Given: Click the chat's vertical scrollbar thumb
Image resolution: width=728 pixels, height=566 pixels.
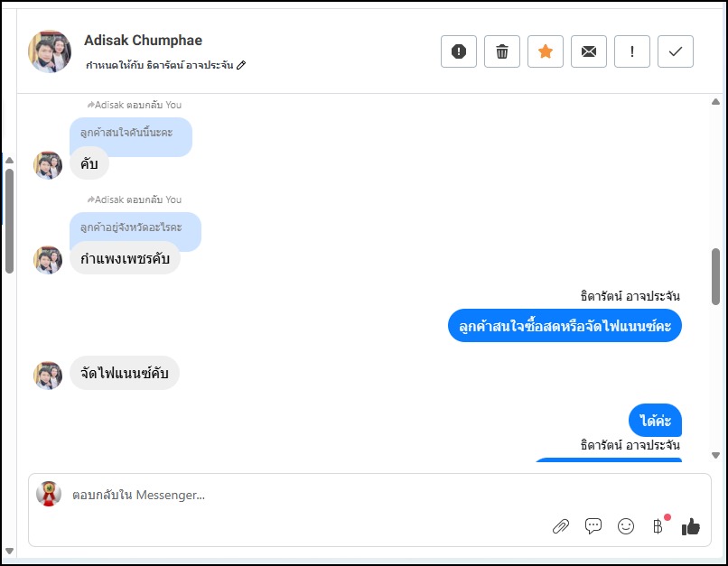Looking at the screenshot, I should (x=715, y=276).
